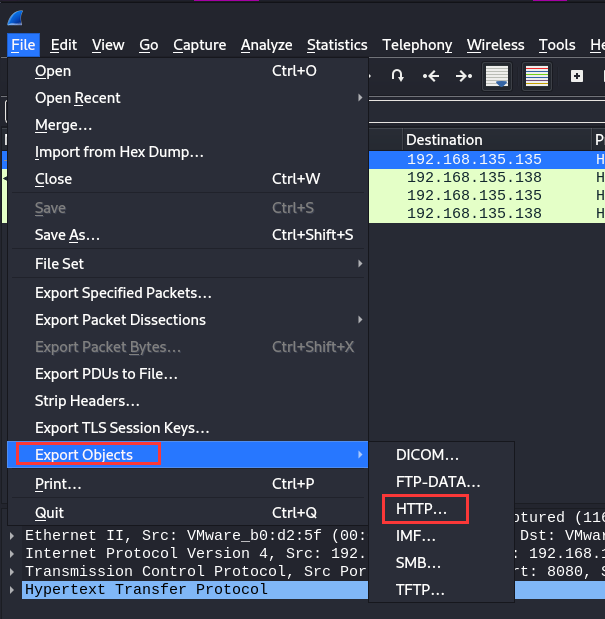Click the left arrow with dot toolbar icon
605x619 pixels.
(431, 76)
